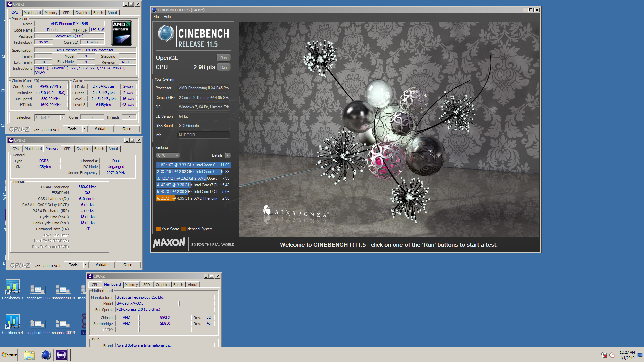
Task: Click the GFX Board field GDI Generic
Action: (x=204, y=126)
